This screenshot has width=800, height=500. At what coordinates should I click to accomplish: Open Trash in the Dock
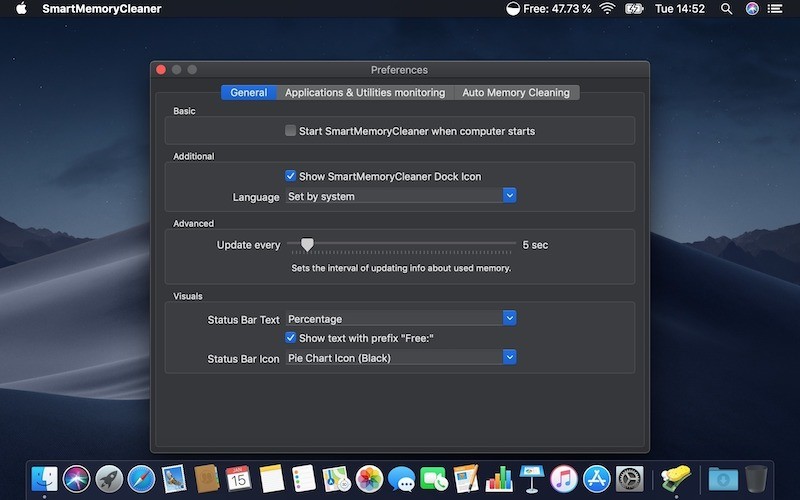coord(756,479)
